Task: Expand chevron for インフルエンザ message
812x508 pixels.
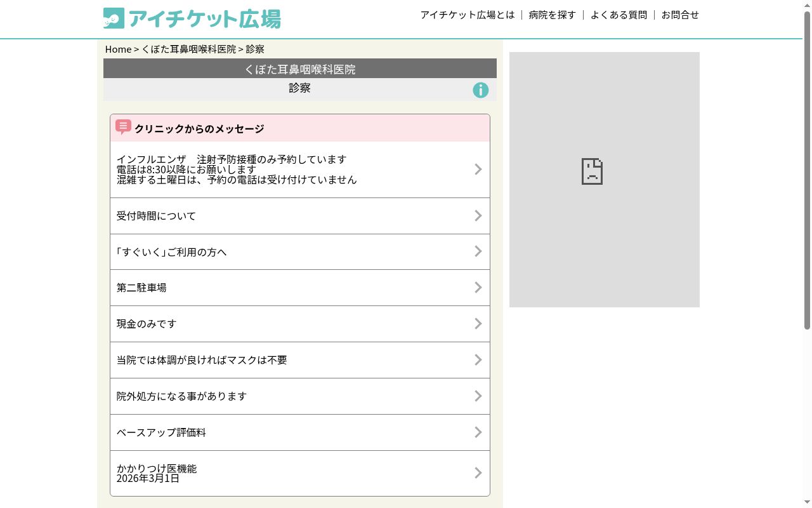Action: coord(478,169)
